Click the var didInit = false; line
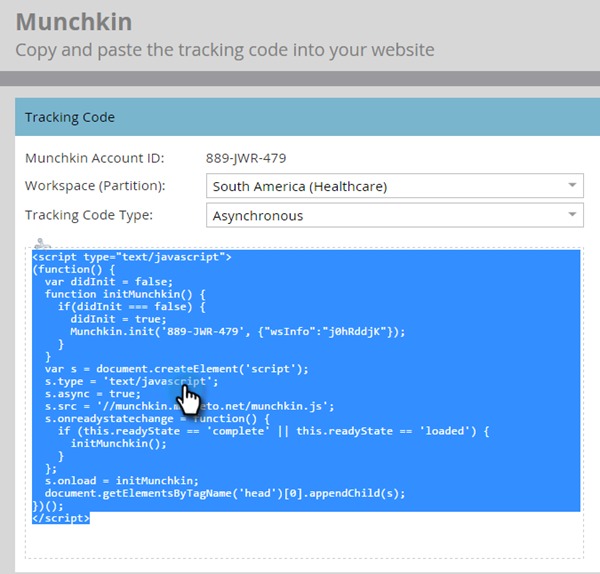The image size is (600, 574). (x=109, y=282)
